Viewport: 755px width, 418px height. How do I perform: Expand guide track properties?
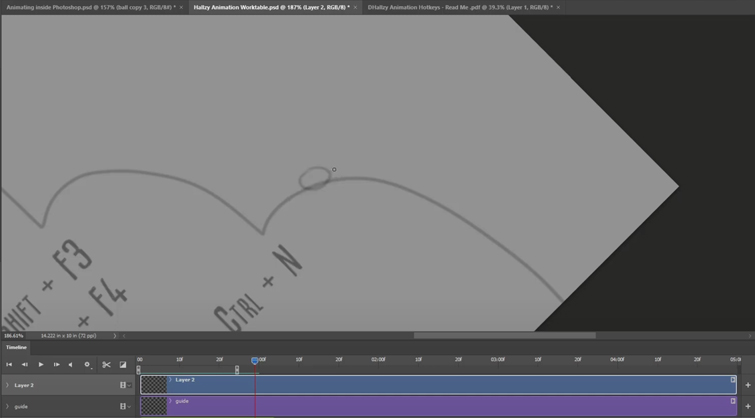pyautogui.click(x=7, y=406)
